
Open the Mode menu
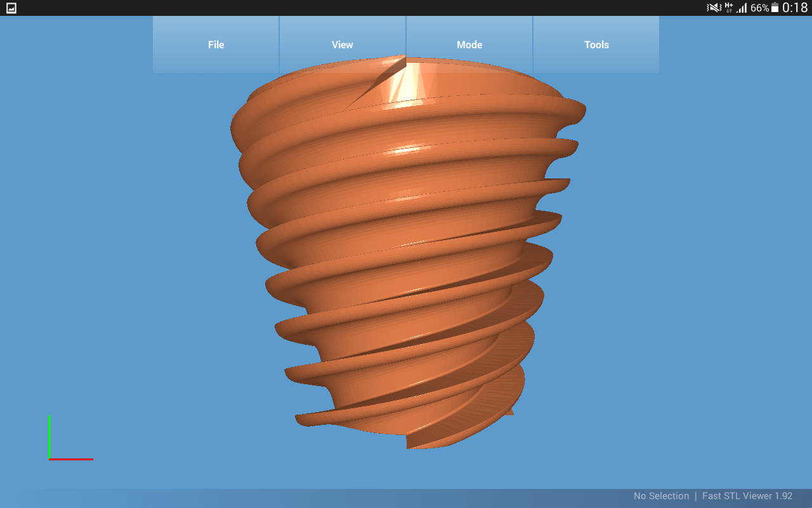point(469,44)
